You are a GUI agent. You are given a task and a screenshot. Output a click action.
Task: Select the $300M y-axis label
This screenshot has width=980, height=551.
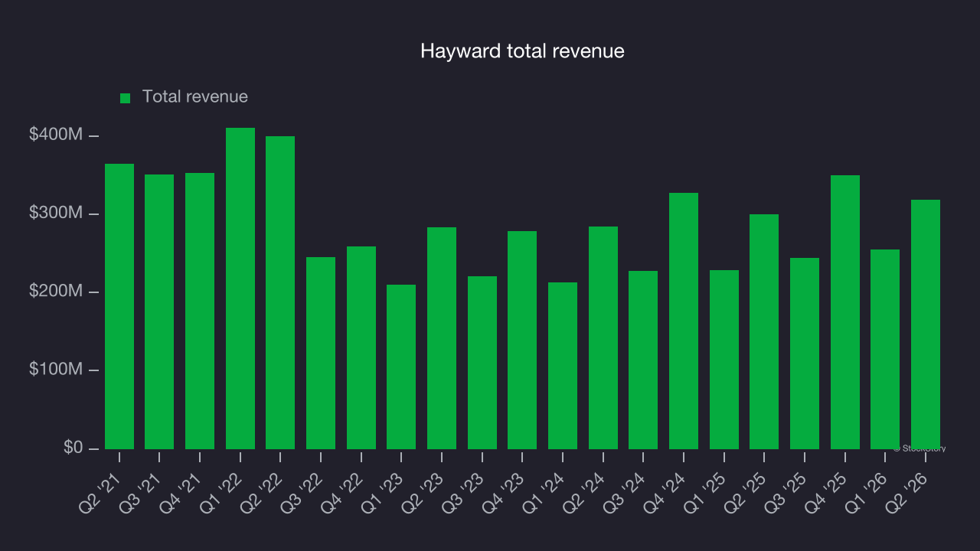point(56,213)
